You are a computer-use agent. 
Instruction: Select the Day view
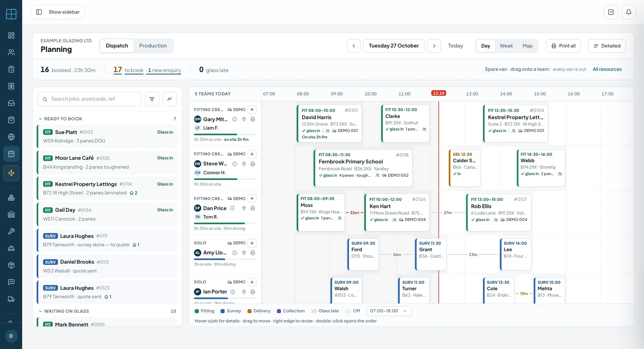[485, 46]
